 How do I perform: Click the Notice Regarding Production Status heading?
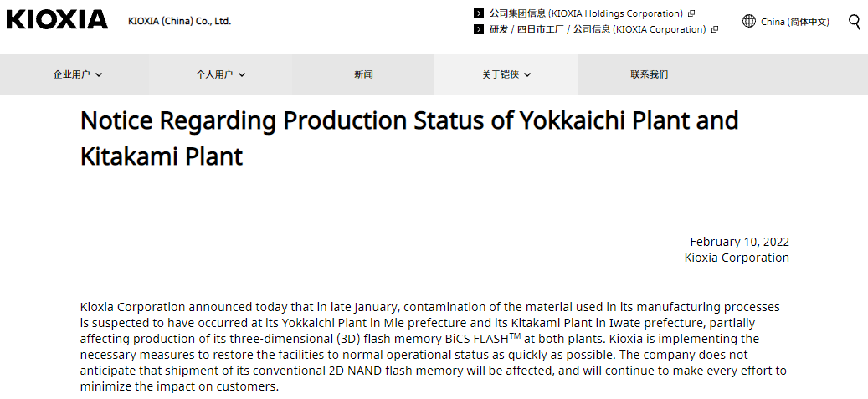409,138
